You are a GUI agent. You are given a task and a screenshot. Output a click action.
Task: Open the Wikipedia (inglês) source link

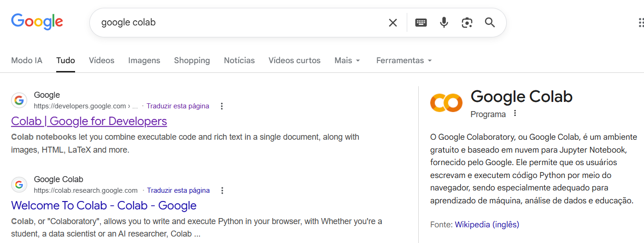coord(487,225)
